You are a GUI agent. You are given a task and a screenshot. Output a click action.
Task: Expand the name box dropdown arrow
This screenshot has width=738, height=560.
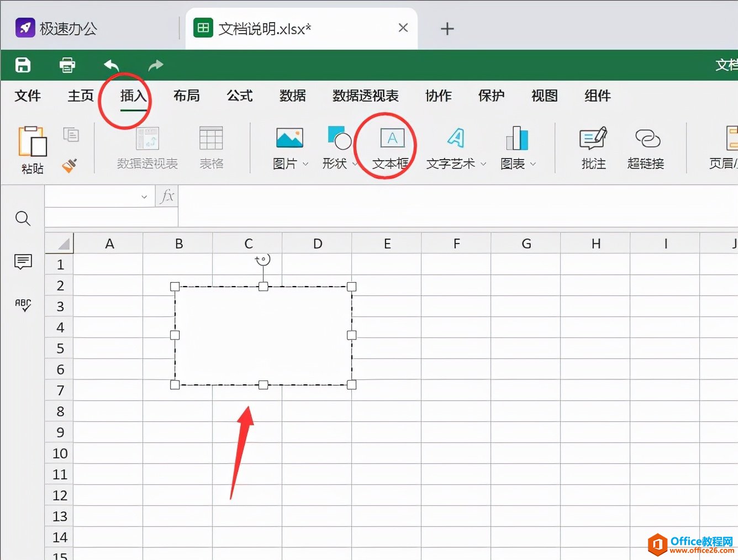coord(144,196)
